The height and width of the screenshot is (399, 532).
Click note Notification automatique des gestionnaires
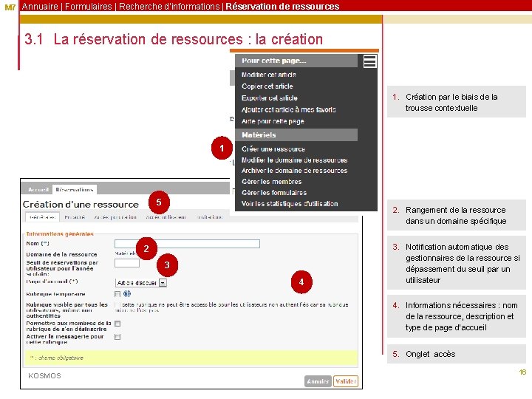[457, 263]
